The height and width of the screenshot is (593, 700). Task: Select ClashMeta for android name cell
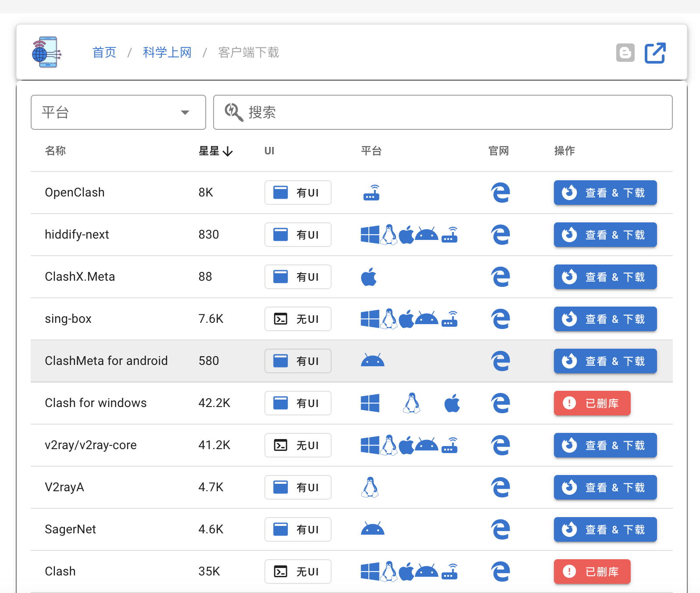(x=106, y=361)
